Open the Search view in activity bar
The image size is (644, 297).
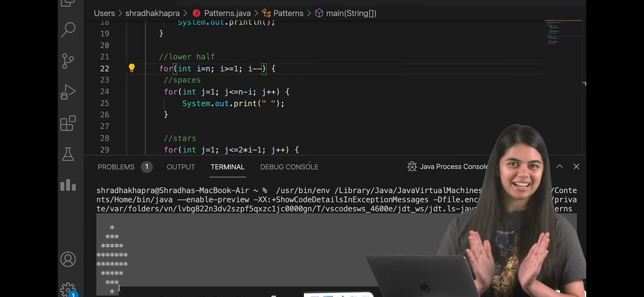pyautogui.click(x=68, y=29)
